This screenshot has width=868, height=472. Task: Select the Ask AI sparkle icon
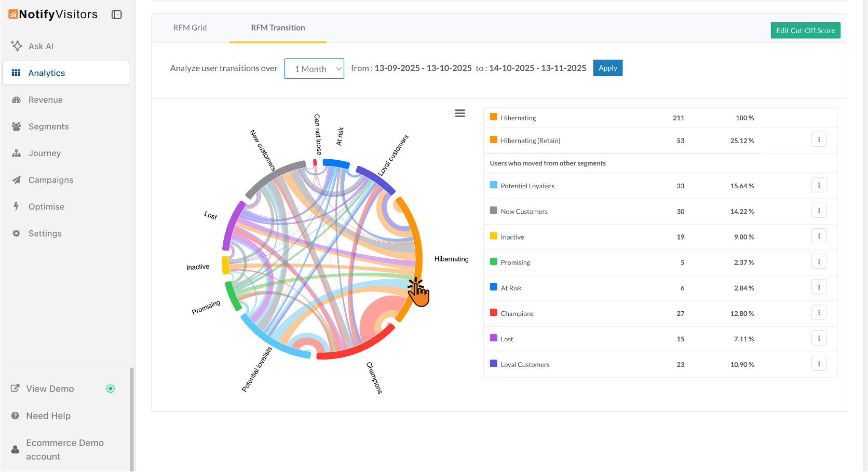click(17, 46)
